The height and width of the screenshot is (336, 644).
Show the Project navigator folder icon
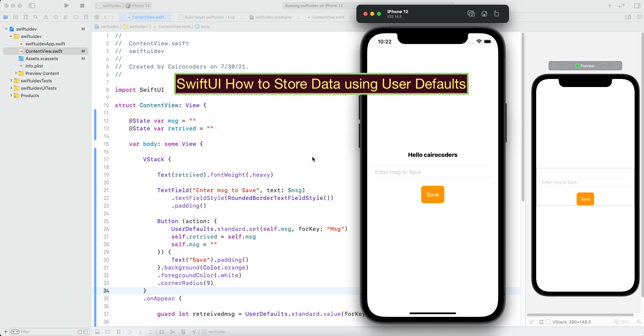coord(5,17)
